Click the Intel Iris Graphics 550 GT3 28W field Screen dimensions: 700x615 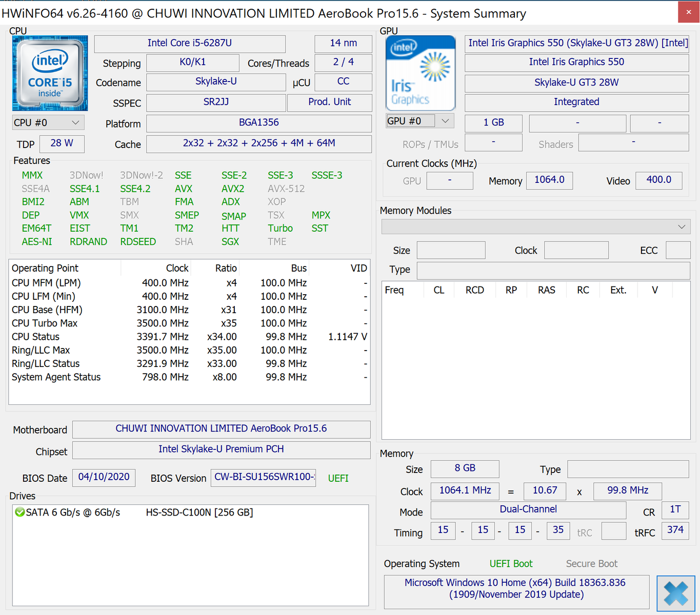[x=576, y=44]
